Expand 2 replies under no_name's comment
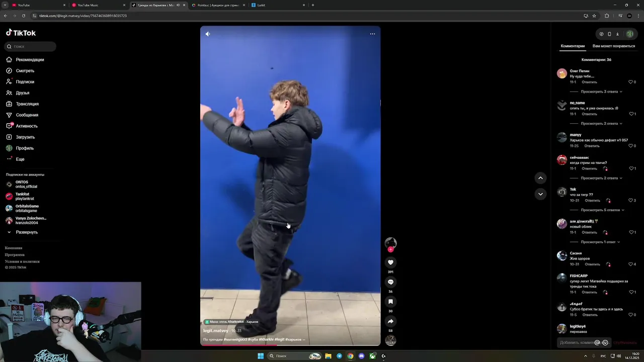The height and width of the screenshot is (362, 644). point(601,123)
